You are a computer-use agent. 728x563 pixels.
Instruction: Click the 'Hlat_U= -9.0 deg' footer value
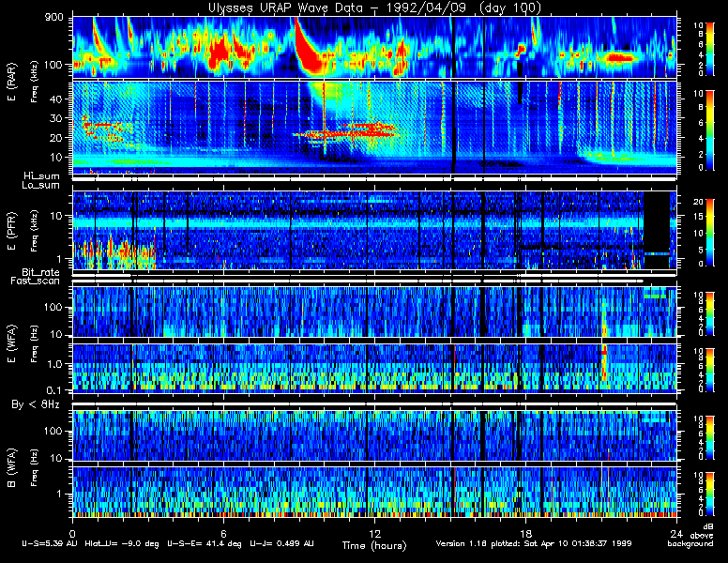(122, 543)
